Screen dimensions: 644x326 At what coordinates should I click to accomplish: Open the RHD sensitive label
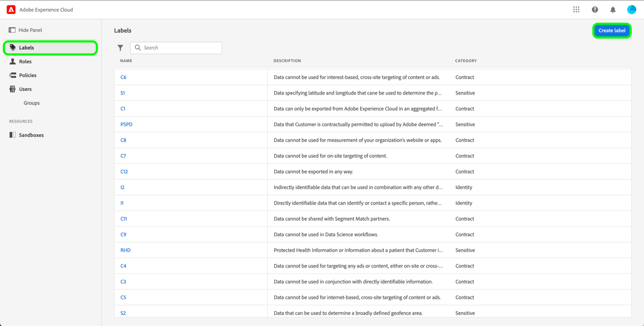pyautogui.click(x=125, y=250)
